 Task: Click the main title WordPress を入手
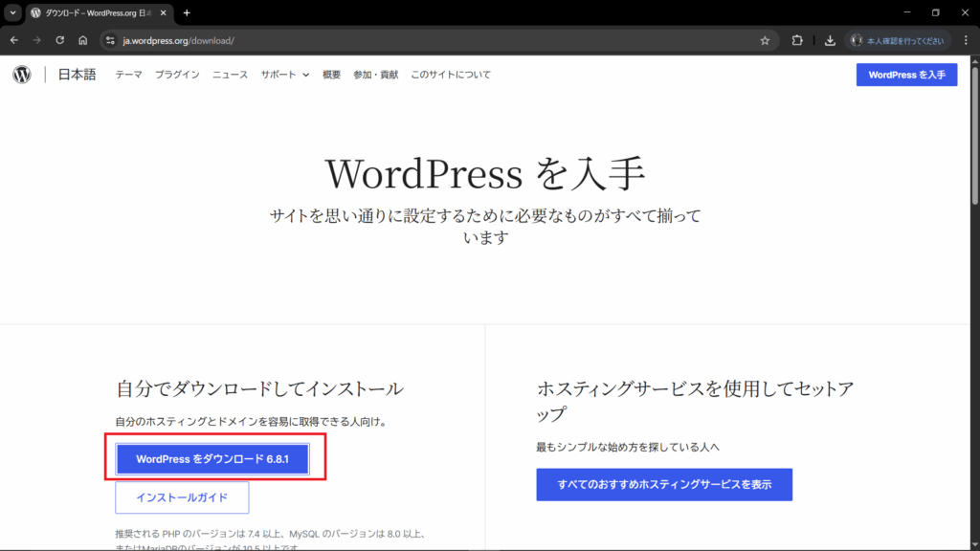485,174
